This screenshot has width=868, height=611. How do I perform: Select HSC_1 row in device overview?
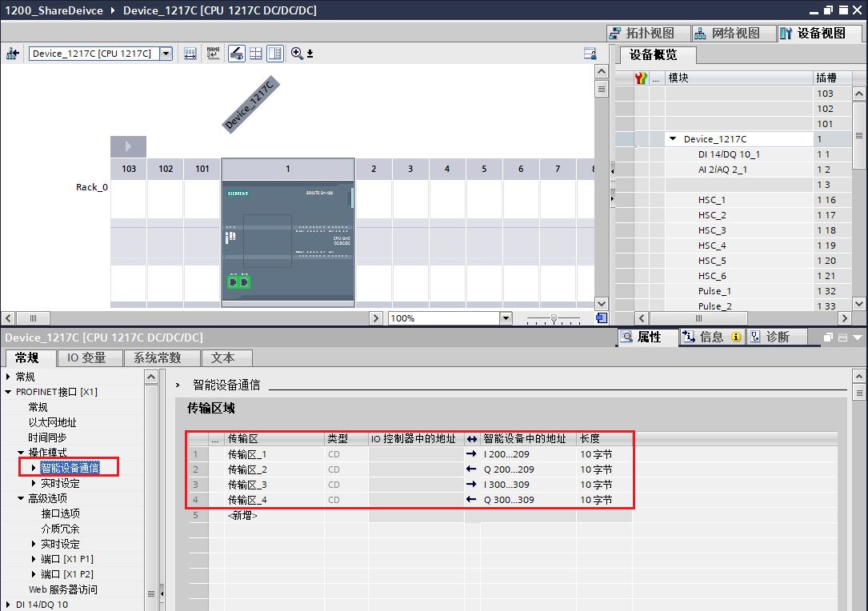point(733,200)
